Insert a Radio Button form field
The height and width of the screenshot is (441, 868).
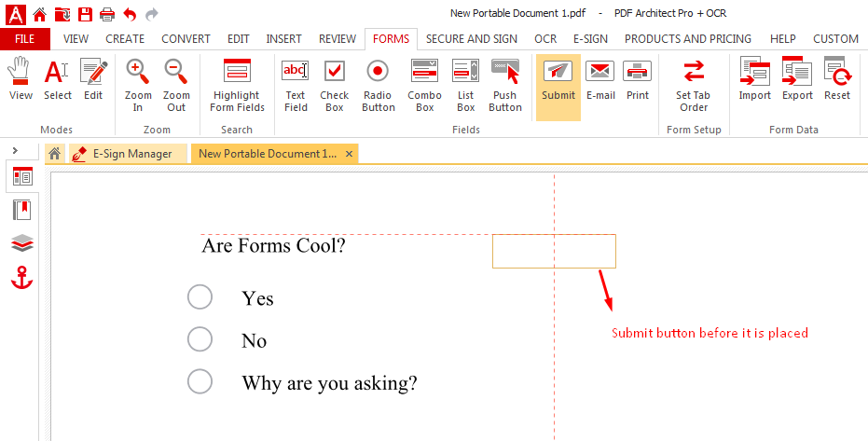coord(379,86)
